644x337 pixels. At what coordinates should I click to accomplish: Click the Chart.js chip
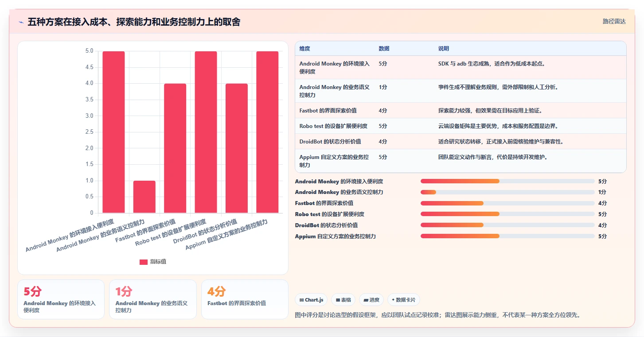click(x=312, y=300)
